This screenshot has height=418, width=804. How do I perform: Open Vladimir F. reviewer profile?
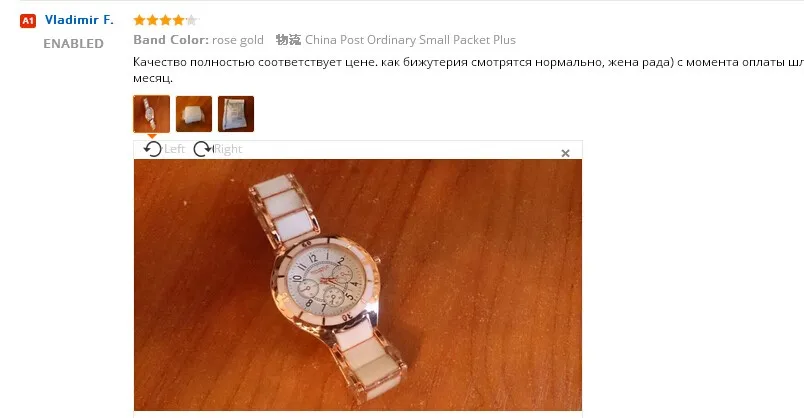point(79,20)
